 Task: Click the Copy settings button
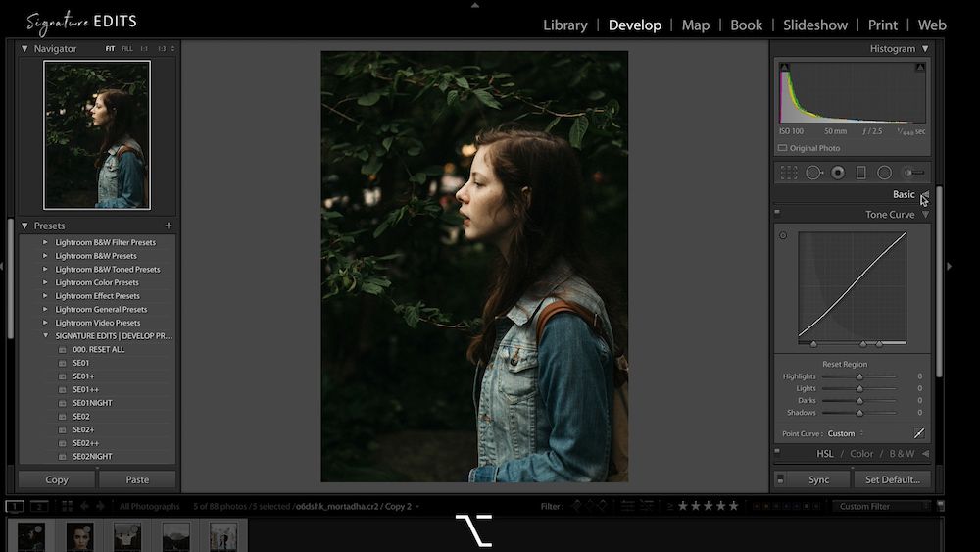[x=57, y=479]
